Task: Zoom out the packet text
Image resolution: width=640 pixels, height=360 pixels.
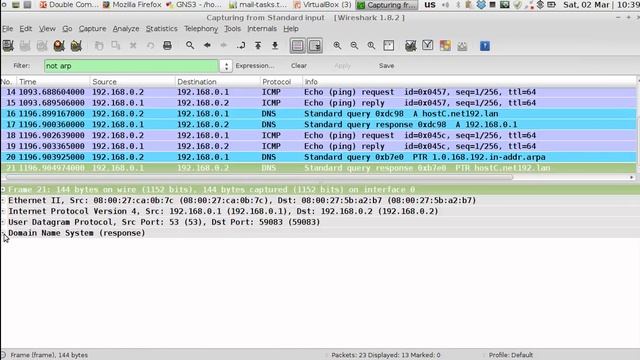Action: tap(354, 46)
